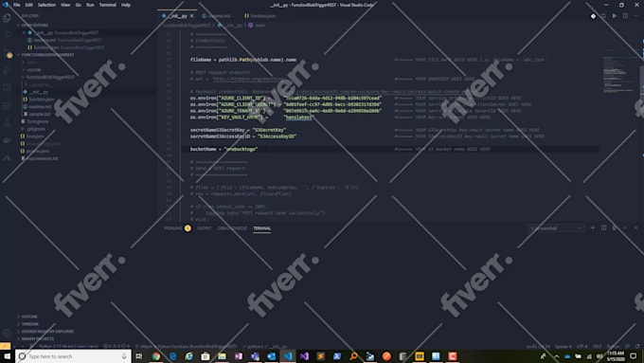Expand the Docker Registry Explorer section

47,332
